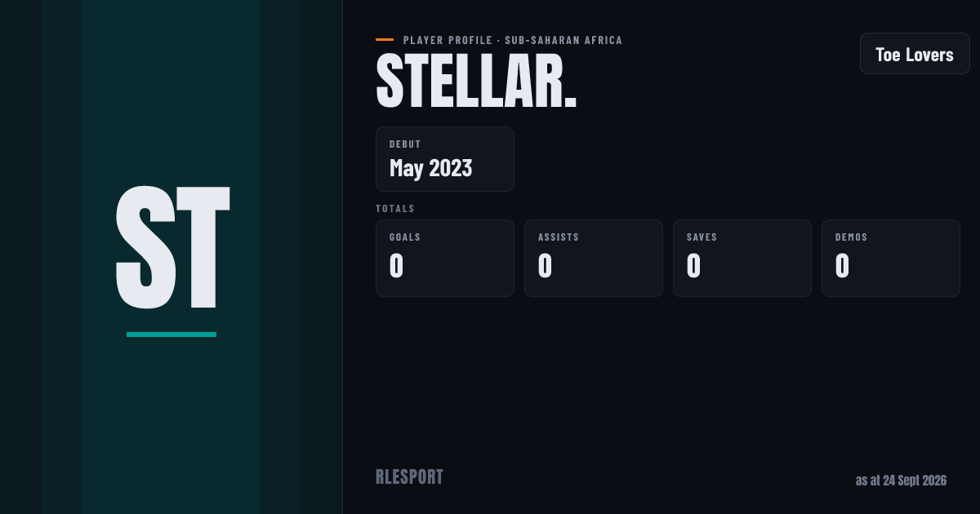Click the RLESPORT logo text

(409, 477)
